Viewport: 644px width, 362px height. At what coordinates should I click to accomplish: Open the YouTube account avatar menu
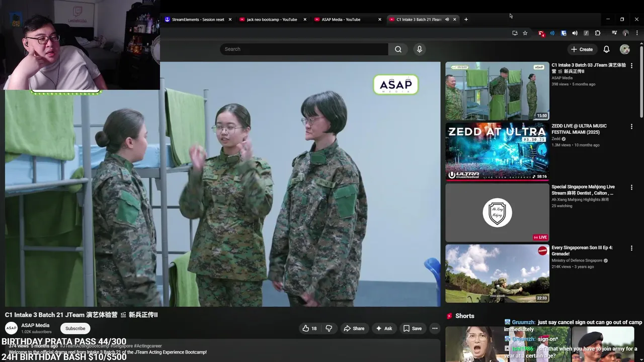click(625, 49)
